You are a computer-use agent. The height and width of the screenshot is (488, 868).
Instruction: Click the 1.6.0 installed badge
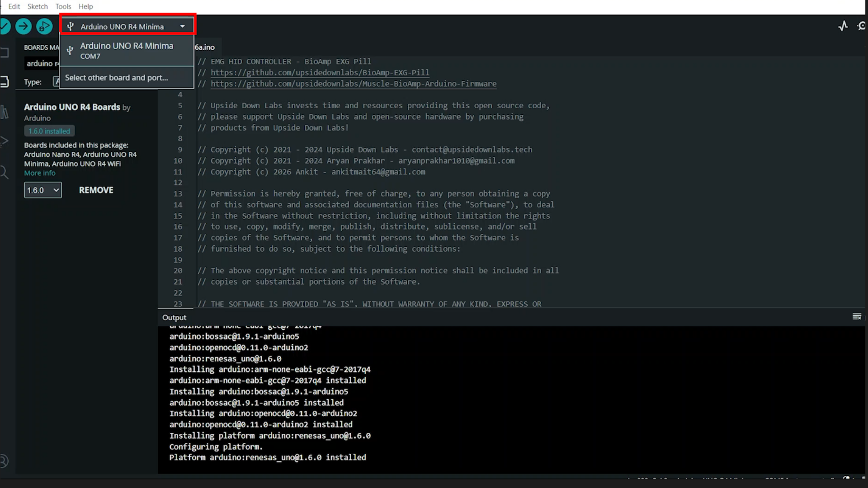coord(49,131)
